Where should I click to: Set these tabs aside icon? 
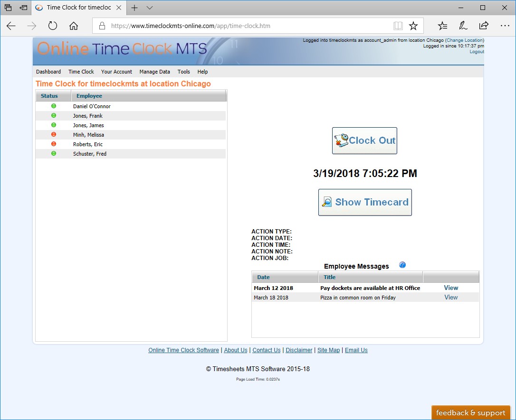pyautogui.click(x=23, y=8)
